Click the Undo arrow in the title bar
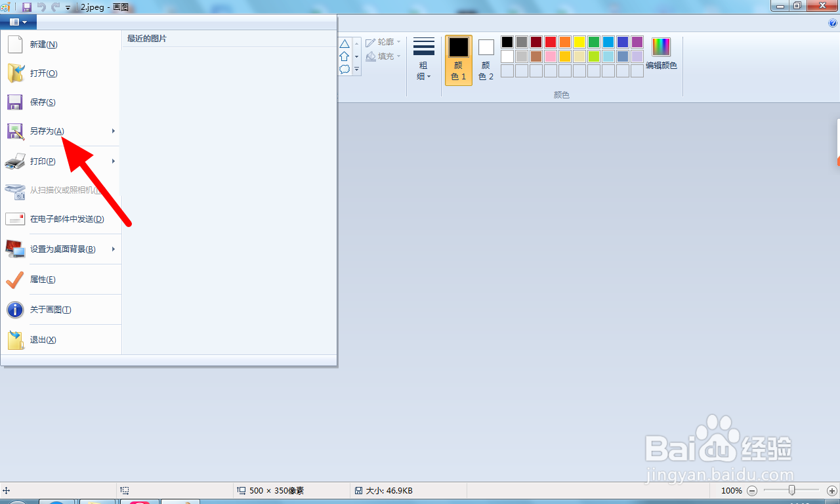 [41, 7]
